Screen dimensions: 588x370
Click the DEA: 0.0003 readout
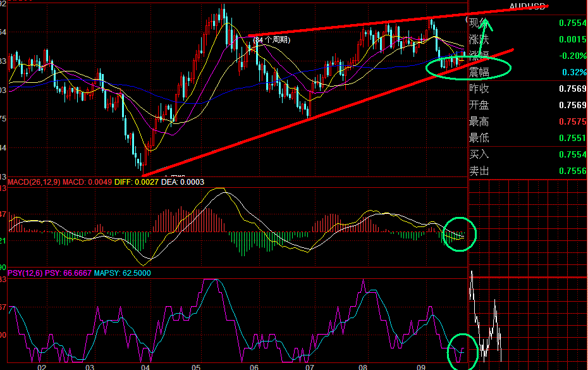(183, 182)
